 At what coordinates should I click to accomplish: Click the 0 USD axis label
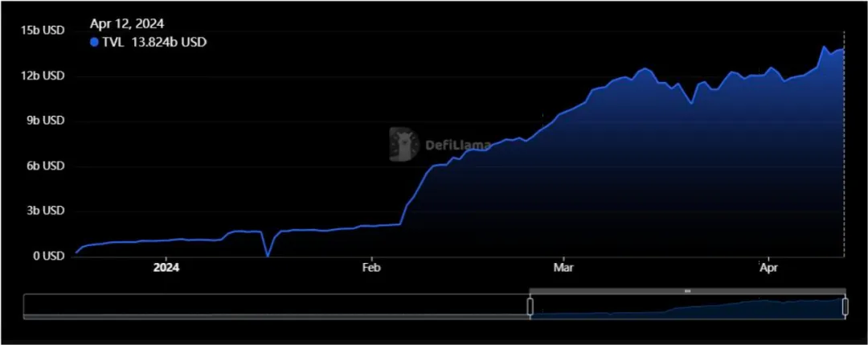(x=48, y=257)
